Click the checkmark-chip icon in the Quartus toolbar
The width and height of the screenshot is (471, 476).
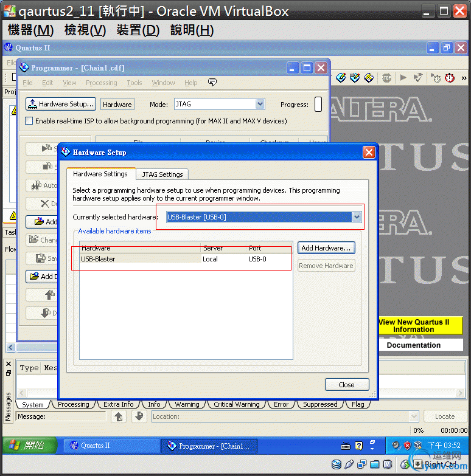[355, 78]
